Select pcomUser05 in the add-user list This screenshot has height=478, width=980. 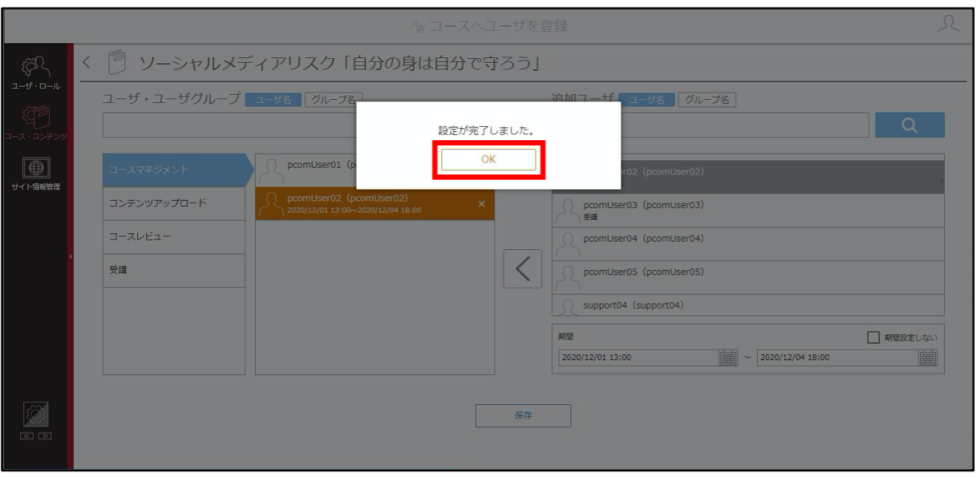coord(748,277)
